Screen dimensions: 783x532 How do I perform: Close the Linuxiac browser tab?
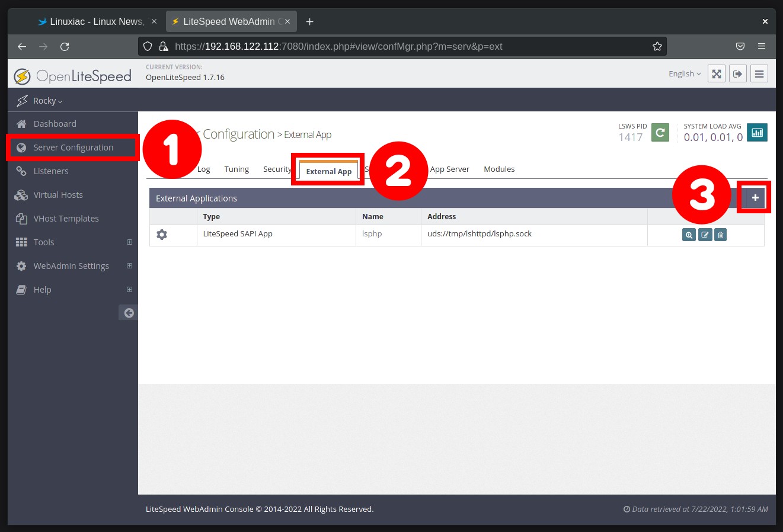coord(154,21)
